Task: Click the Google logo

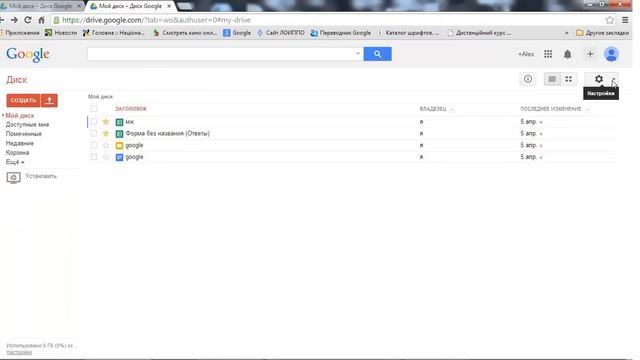Action: [x=28, y=54]
